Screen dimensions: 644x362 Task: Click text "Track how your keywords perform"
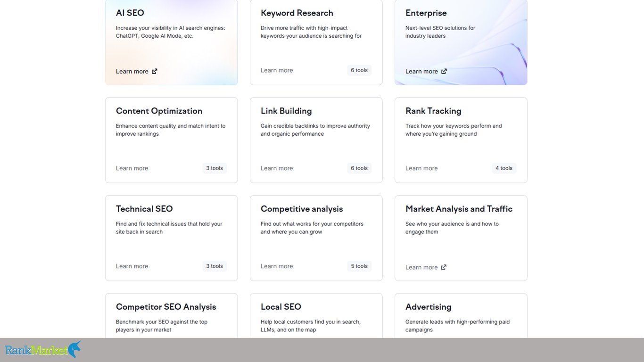(x=448, y=126)
